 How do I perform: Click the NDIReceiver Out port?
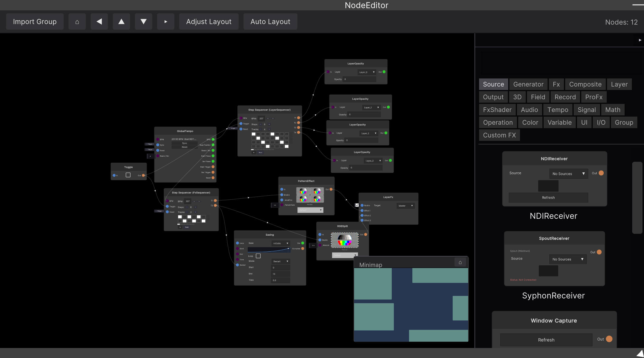[x=601, y=173]
